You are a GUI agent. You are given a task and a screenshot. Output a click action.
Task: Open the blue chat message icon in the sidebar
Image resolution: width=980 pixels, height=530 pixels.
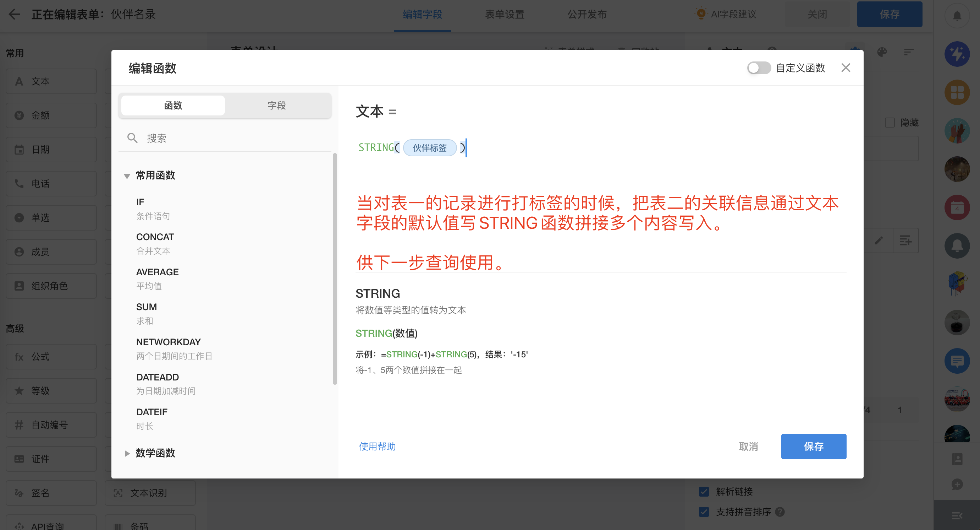957,361
